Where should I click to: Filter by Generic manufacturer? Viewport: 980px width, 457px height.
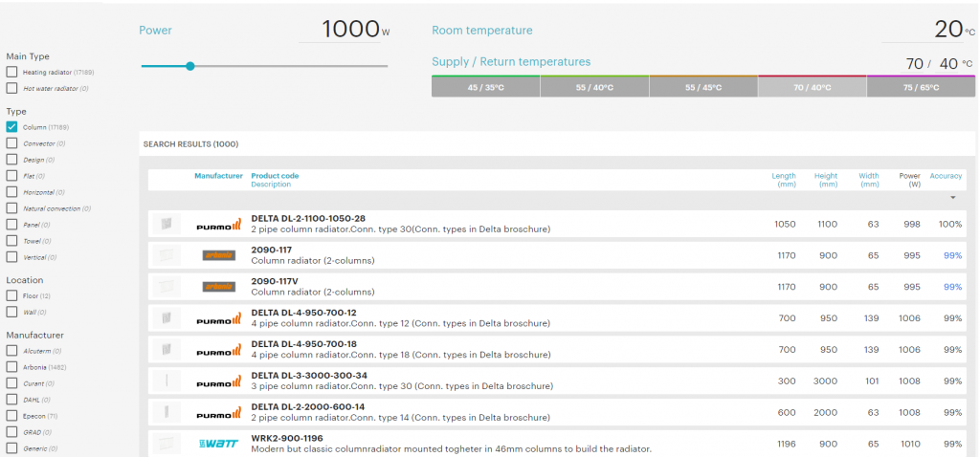(x=11, y=447)
